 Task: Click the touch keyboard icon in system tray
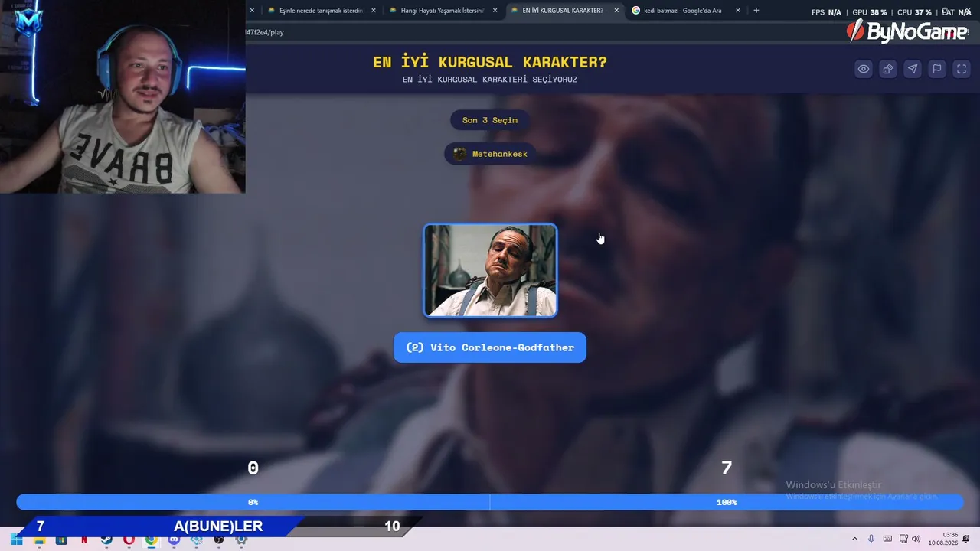click(887, 540)
